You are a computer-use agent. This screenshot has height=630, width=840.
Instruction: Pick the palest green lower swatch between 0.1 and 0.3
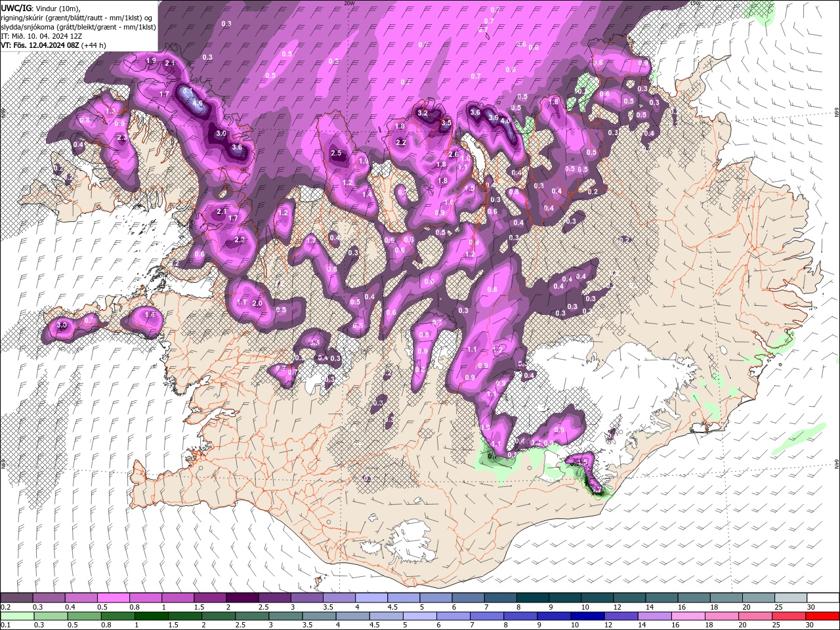click(17, 616)
